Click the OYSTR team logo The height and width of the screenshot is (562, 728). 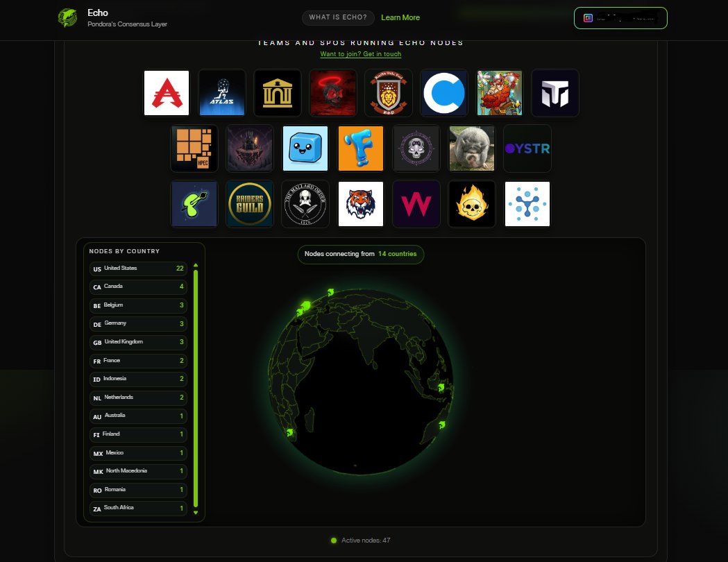(x=527, y=148)
